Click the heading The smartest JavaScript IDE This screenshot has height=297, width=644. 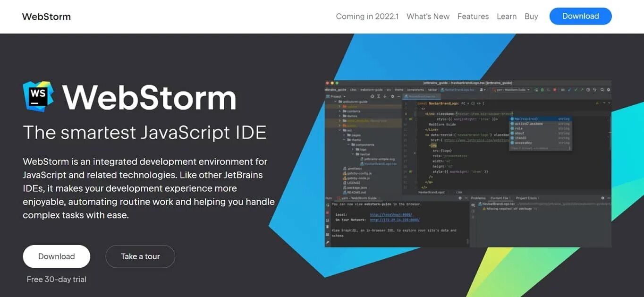(144, 132)
